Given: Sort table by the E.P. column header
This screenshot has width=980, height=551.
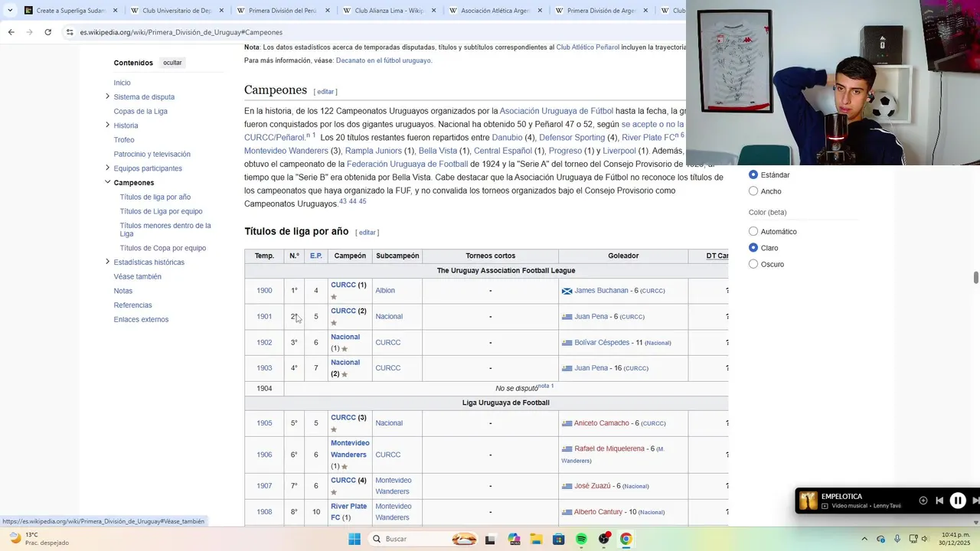Looking at the screenshot, I should 316,256.
